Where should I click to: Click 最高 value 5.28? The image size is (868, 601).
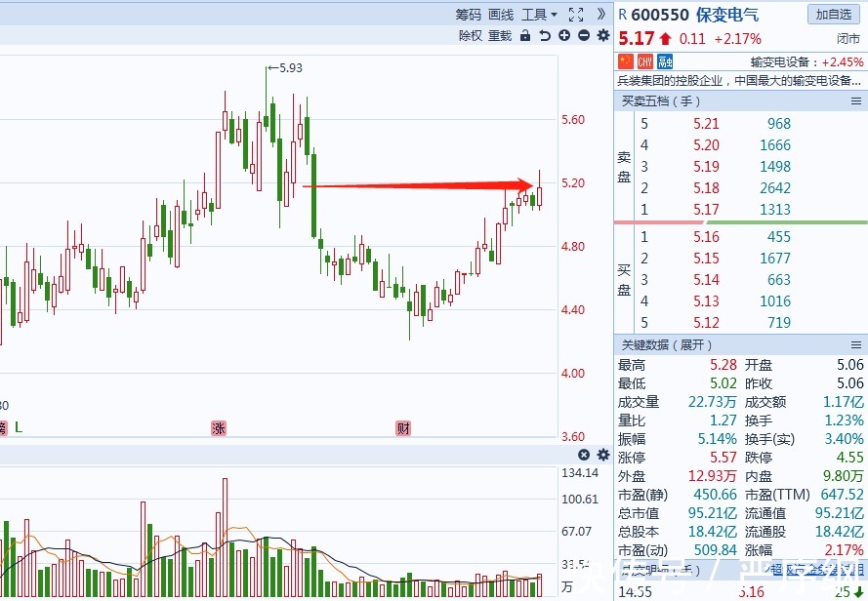(723, 365)
